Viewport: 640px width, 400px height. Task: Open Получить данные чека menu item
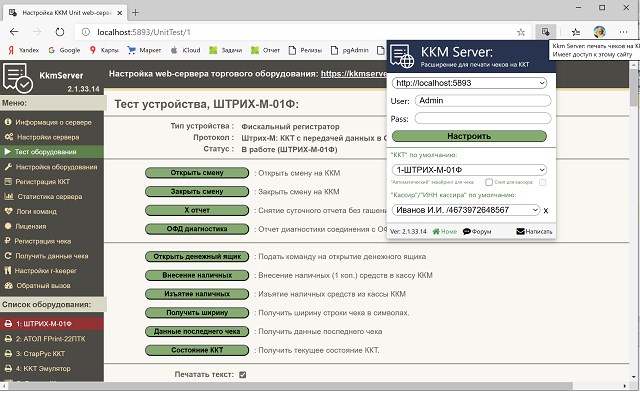tap(52, 256)
